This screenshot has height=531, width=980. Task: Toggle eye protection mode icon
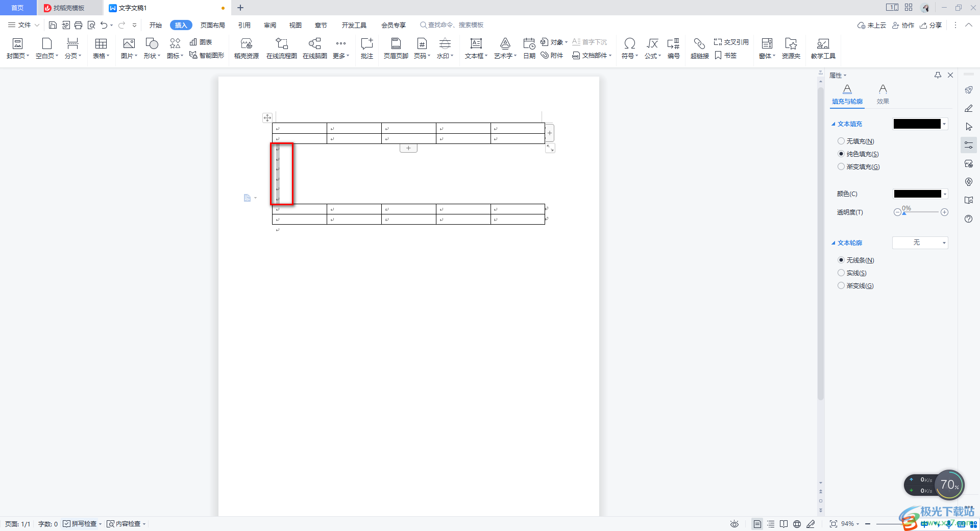734,524
